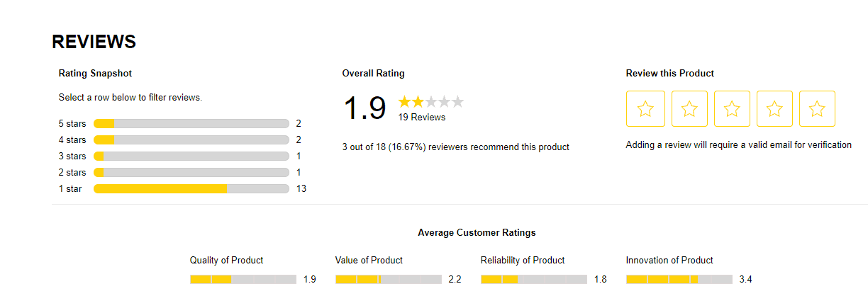Click the Quality of Product rating bar
The image size is (868, 296).
(x=243, y=280)
